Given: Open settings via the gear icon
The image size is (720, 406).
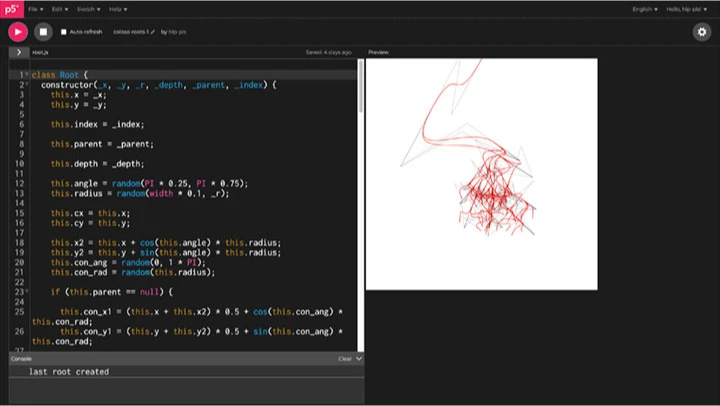Looking at the screenshot, I should click(x=702, y=32).
